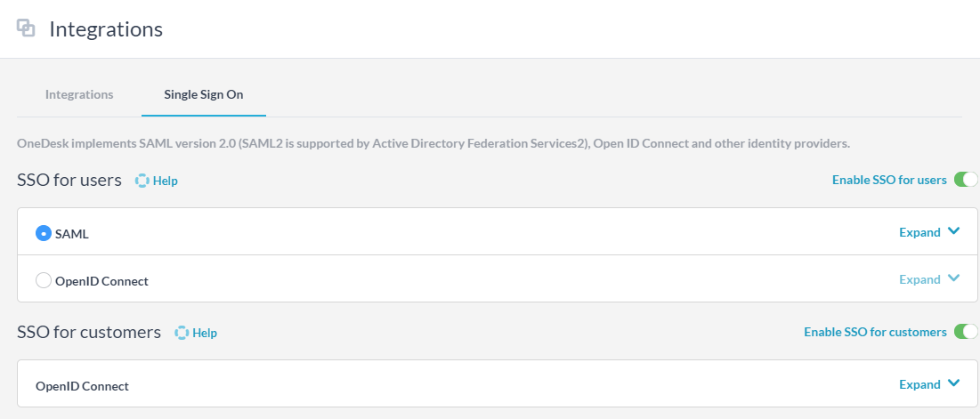This screenshot has width=980, height=419.
Task: Open the Single Sign On tab
Action: [x=203, y=94]
